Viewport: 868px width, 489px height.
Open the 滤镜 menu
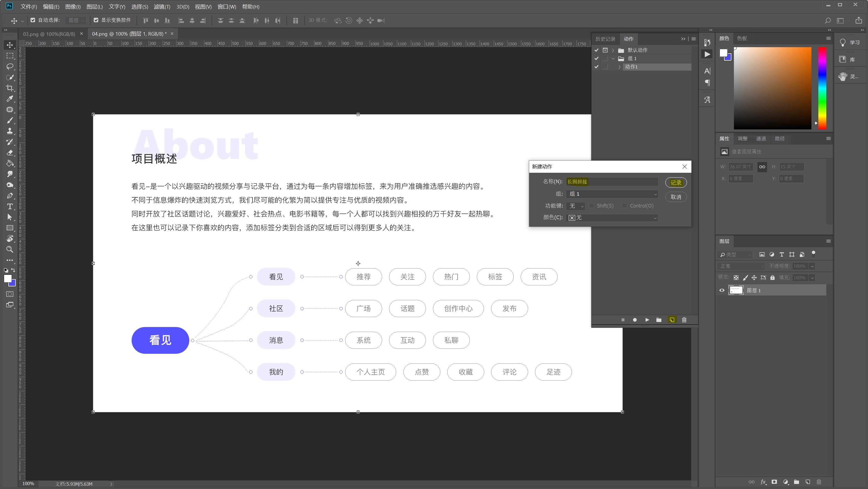pos(162,7)
